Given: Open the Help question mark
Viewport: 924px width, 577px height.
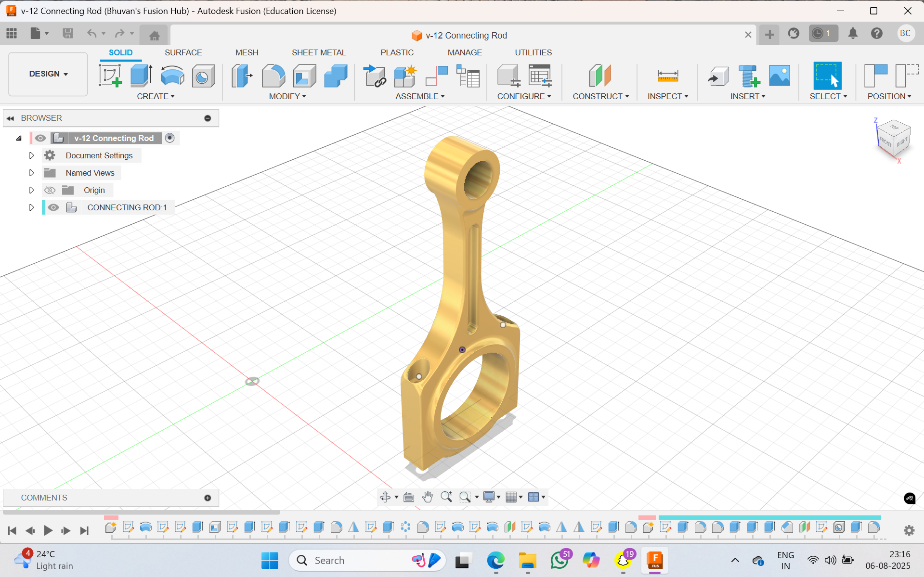Looking at the screenshot, I should point(877,33).
